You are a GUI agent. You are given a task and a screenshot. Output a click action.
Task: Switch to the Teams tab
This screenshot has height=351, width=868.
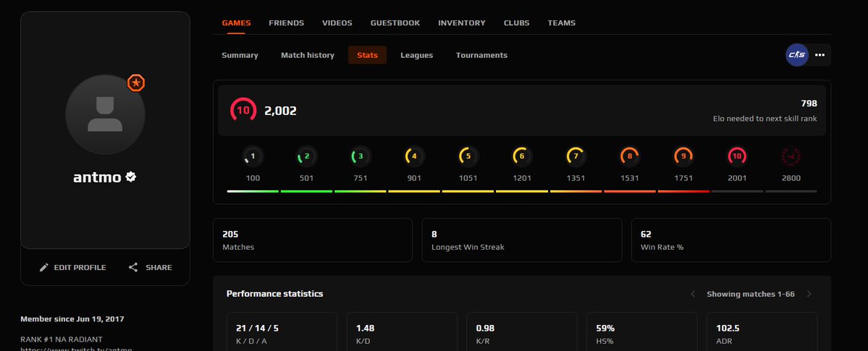pos(561,23)
